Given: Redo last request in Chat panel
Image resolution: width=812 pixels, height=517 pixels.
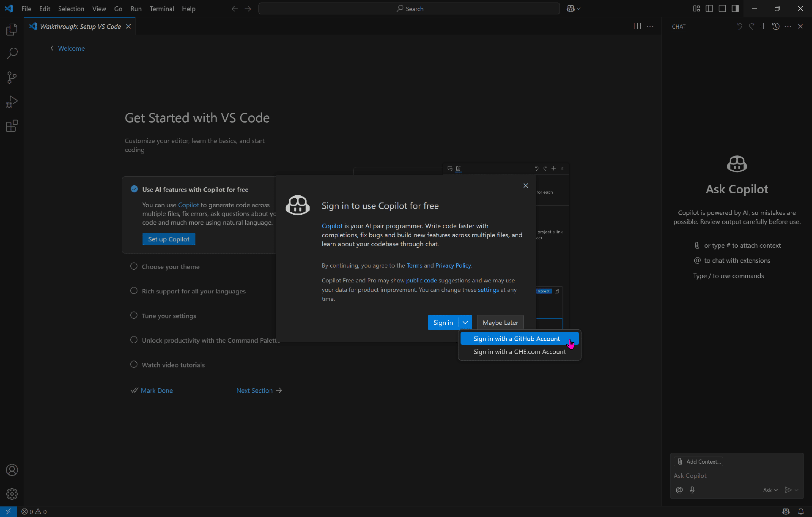Looking at the screenshot, I should point(752,26).
